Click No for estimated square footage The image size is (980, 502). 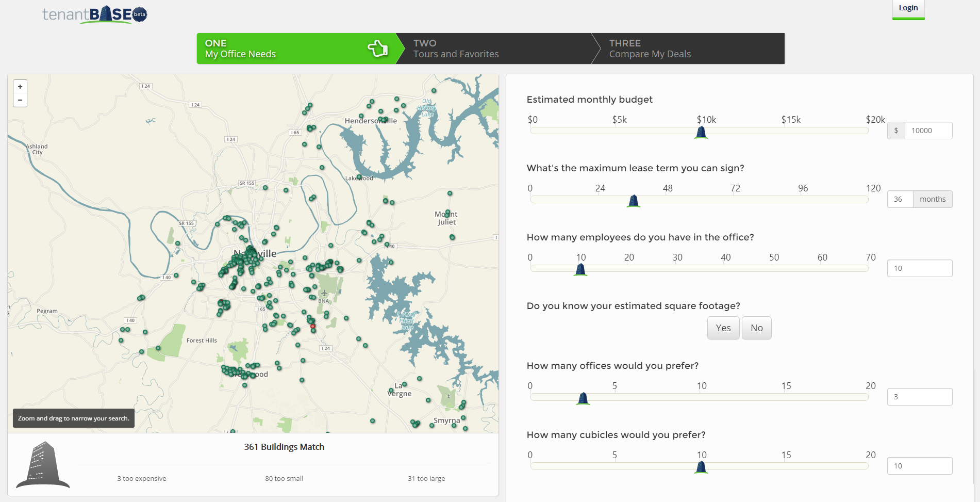(x=757, y=328)
